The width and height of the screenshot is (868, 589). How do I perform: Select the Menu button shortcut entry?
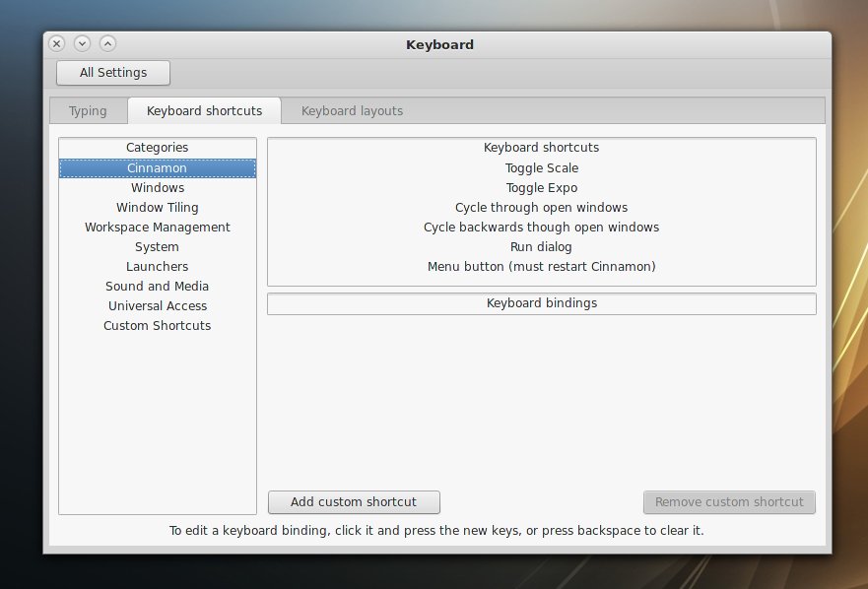pos(542,267)
